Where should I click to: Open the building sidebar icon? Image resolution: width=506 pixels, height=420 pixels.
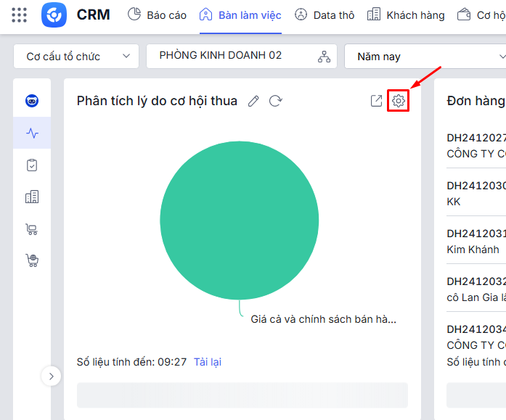(x=32, y=197)
